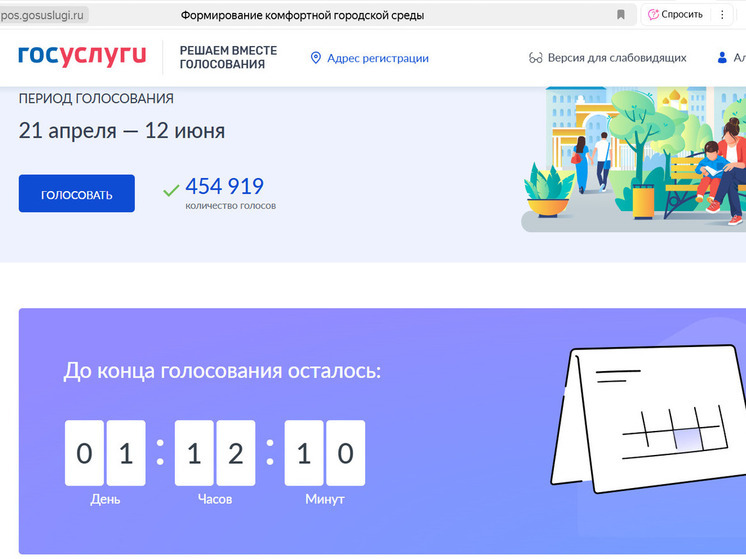Click the calendar illustration

tap(648, 419)
